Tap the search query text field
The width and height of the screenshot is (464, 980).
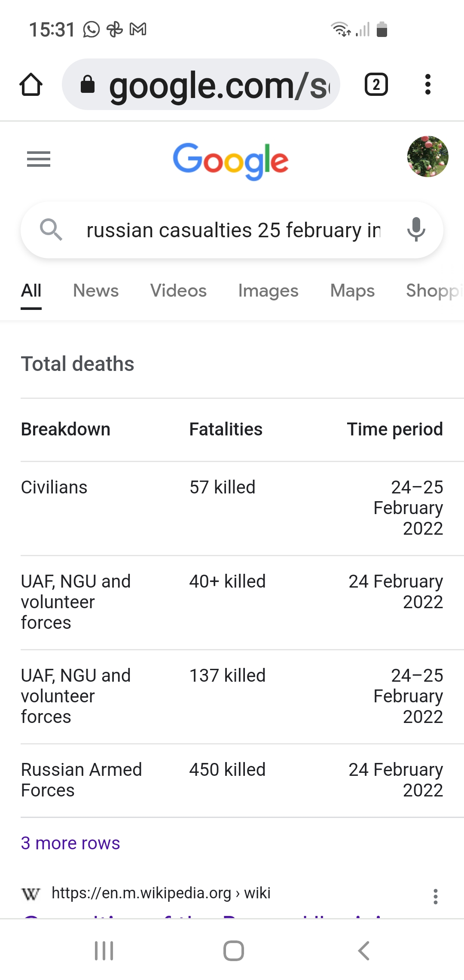(x=233, y=230)
